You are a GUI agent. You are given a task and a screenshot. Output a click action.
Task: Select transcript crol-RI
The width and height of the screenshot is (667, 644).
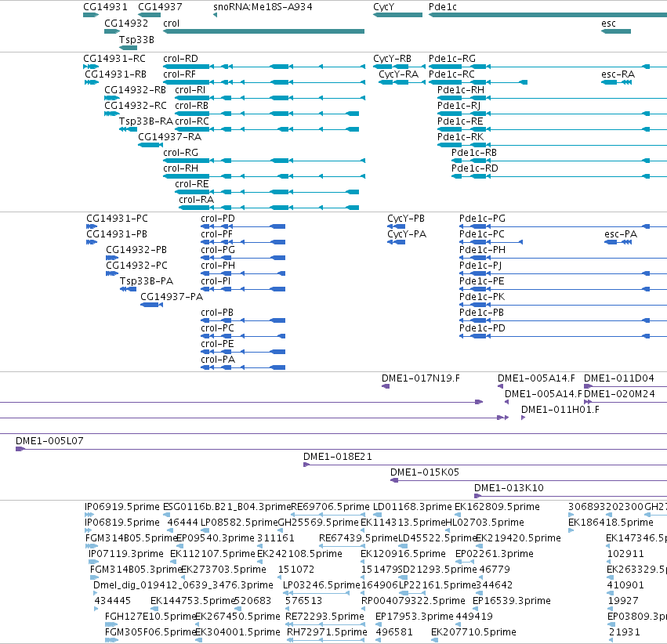click(270, 98)
